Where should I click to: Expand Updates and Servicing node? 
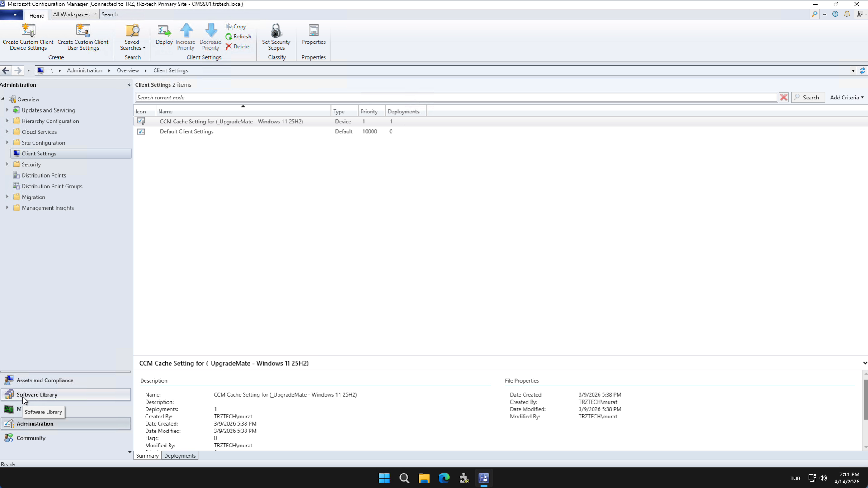(7, 110)
